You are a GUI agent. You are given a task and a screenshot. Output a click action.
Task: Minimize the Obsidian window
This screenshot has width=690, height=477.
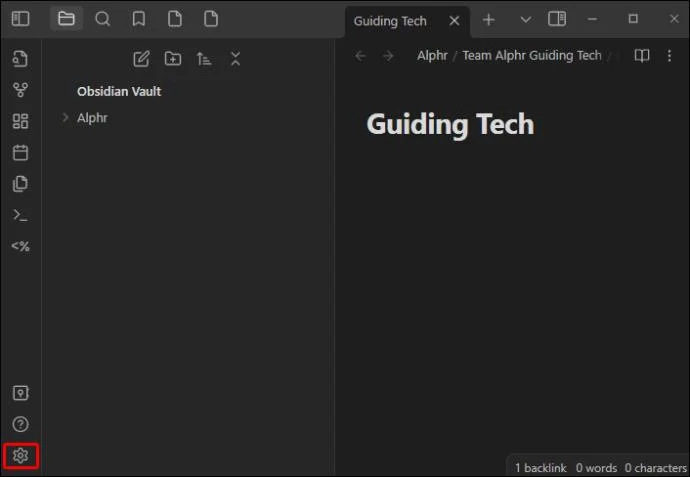tap(592, 19)
